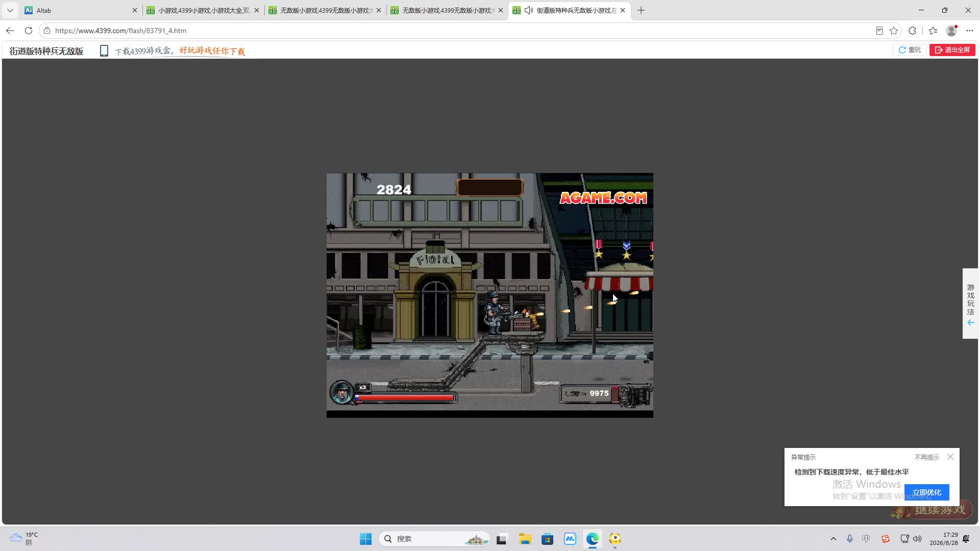This screenshot has height=551, width=980.
Task: Click the AGAME.COM logo in the game
Action: (603, 198)
